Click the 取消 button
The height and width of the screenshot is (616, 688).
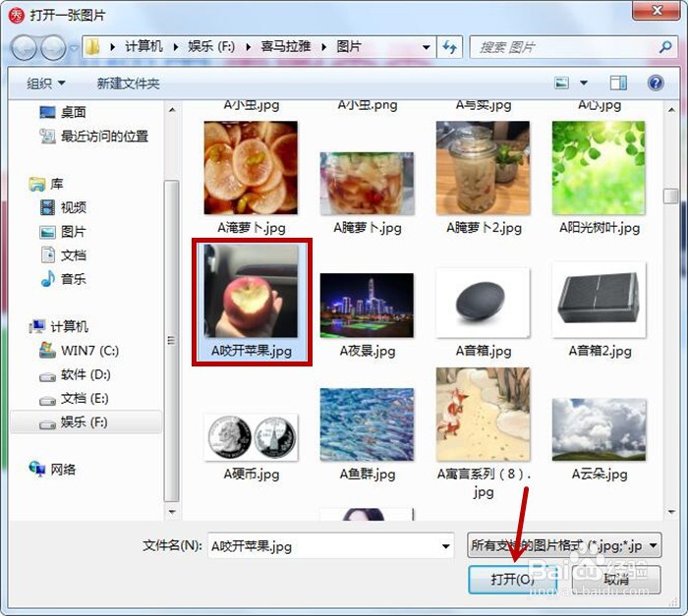pos(616,579)
